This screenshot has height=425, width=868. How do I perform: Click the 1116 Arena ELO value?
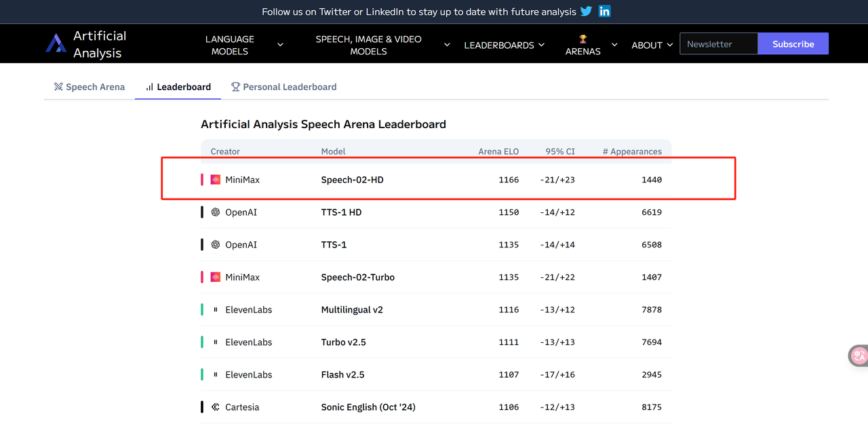509,310
